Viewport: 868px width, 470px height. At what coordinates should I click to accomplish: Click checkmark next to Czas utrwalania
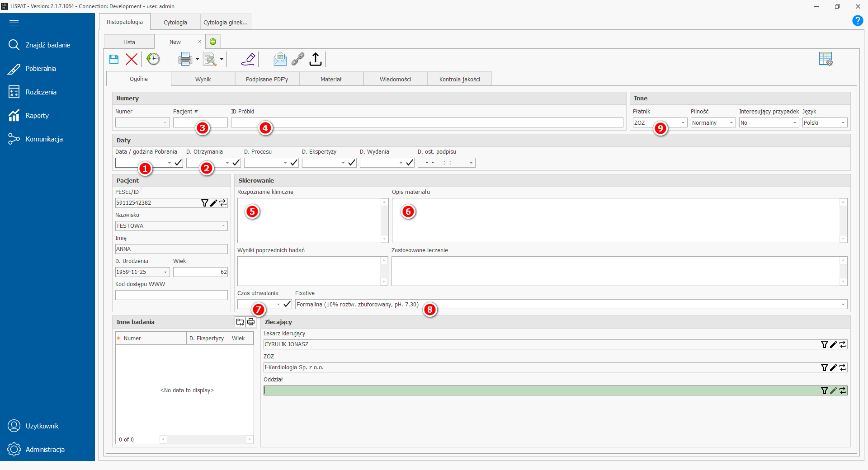coord(287,304)
